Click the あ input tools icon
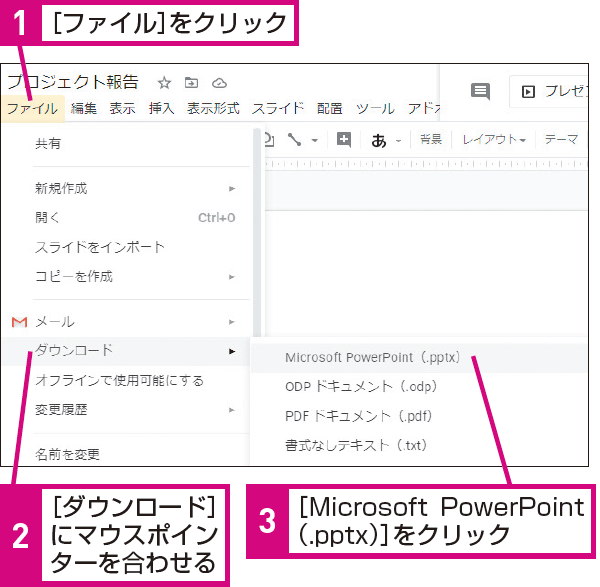This screenshot has width=600, height=587. pos(378,140)
